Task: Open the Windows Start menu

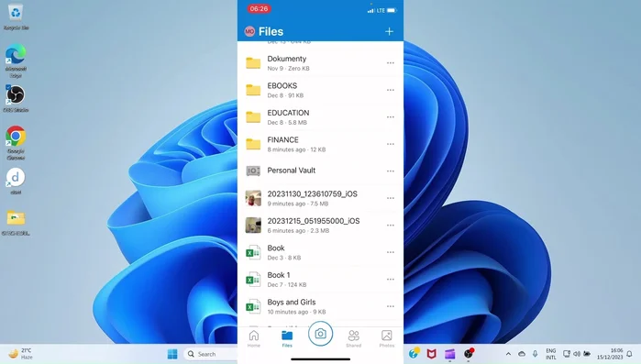Action: (172, 354)
